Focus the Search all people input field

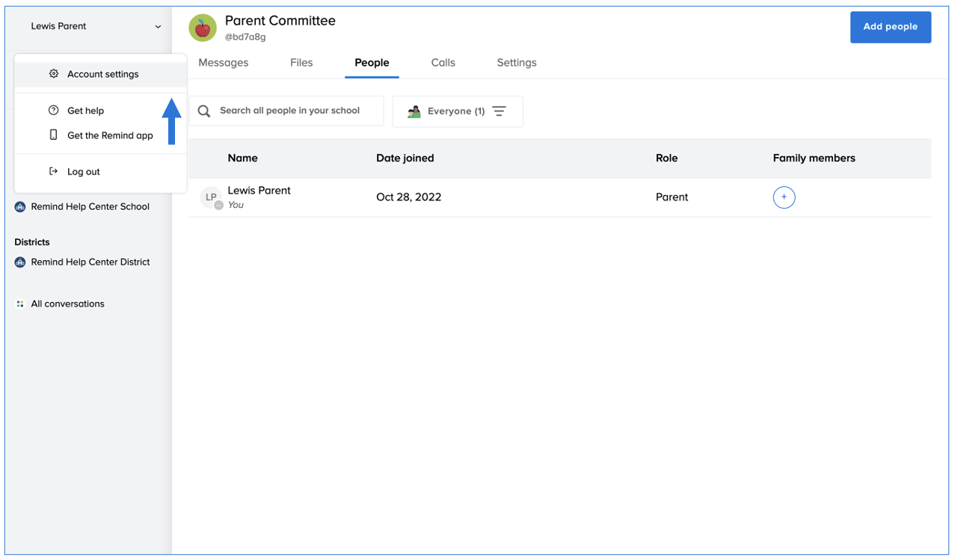click(x=295, y=111)
